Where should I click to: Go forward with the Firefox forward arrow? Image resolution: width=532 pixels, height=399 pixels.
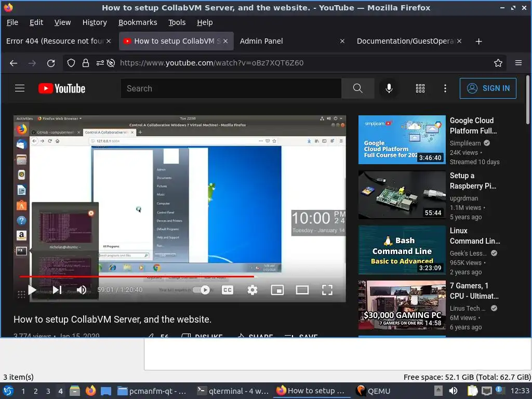click(32, 63)
